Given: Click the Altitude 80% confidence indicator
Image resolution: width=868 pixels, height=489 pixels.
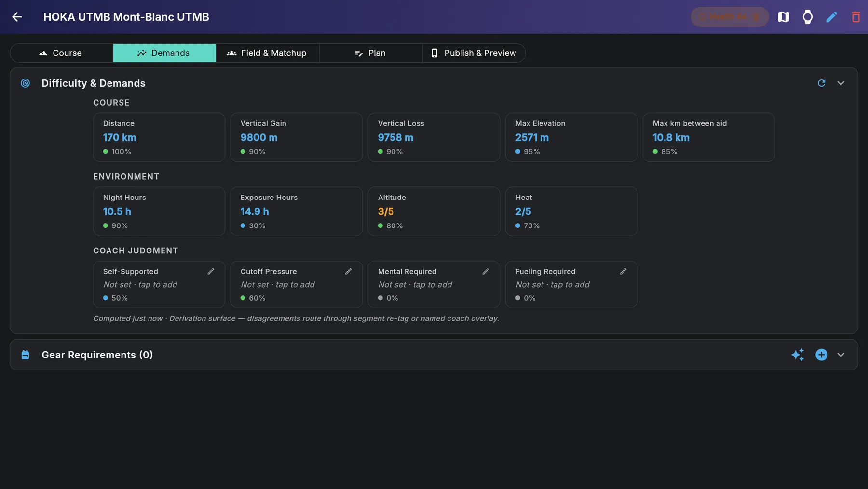Looking at the screenshot, I should pyautogui.click(x=390, y=226).
